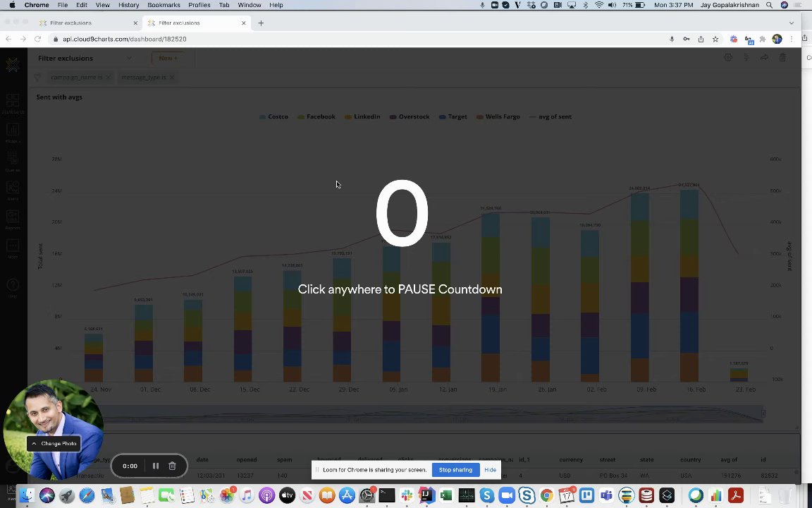The width and height of the screenshot is (812, 508).
Task: Toggle Wells Fargo series in legend
Action: point(498,116)
